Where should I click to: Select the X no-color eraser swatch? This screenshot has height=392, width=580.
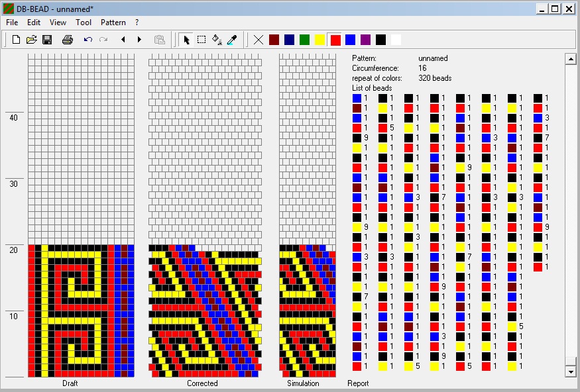click(259, 40)
